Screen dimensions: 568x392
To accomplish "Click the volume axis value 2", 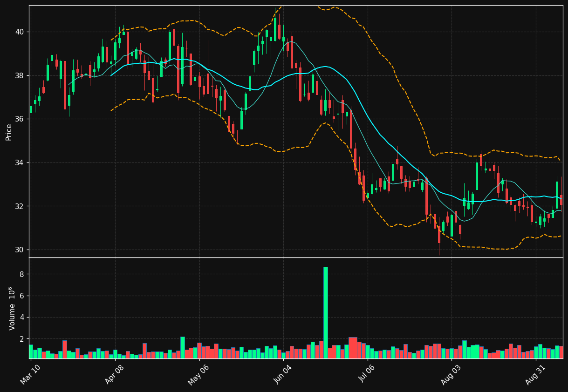I will click(23, 339).
